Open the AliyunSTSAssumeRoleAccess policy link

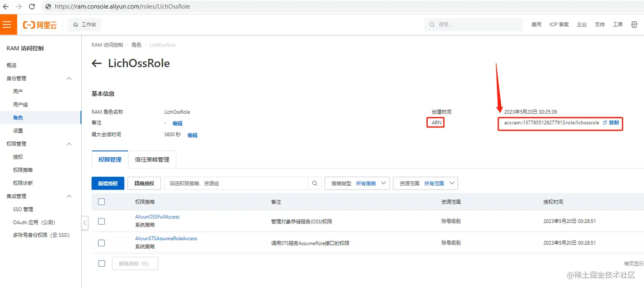point(166,239)
